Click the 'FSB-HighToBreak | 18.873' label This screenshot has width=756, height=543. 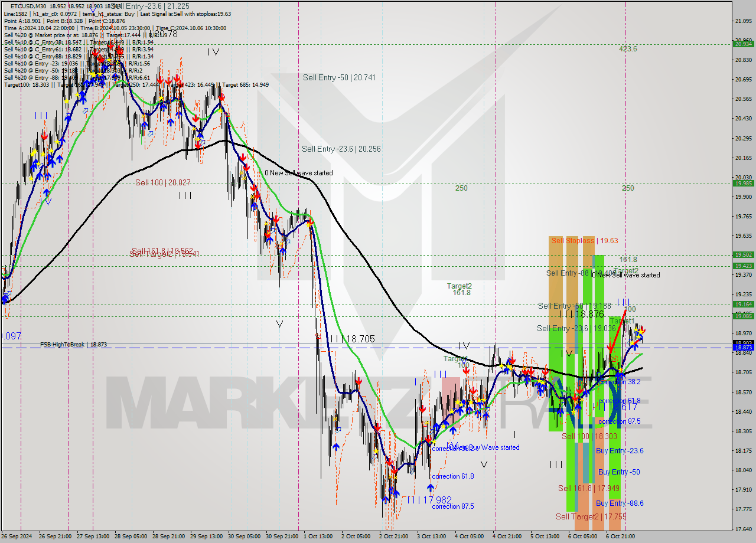point(73,344)
